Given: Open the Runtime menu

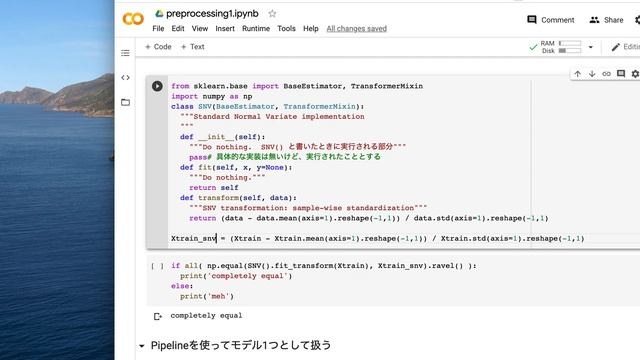Looking at the screenshot, I should point(256,29).
